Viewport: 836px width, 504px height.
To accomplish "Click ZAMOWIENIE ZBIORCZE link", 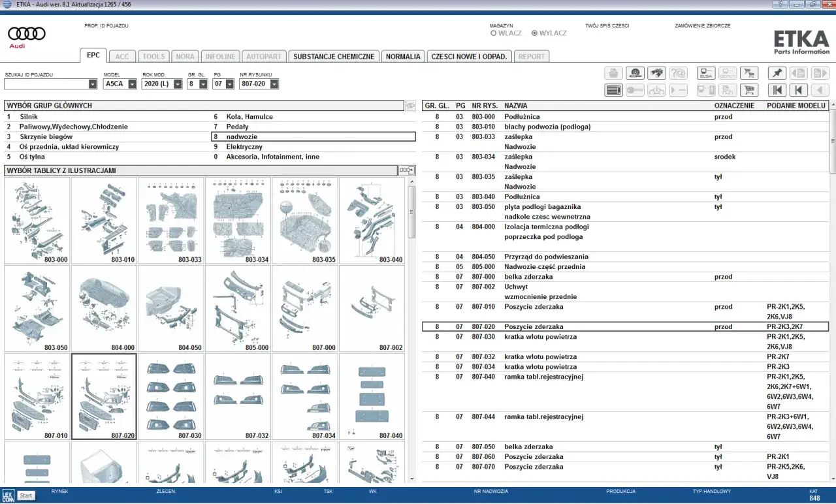I will tap(703, 25).
